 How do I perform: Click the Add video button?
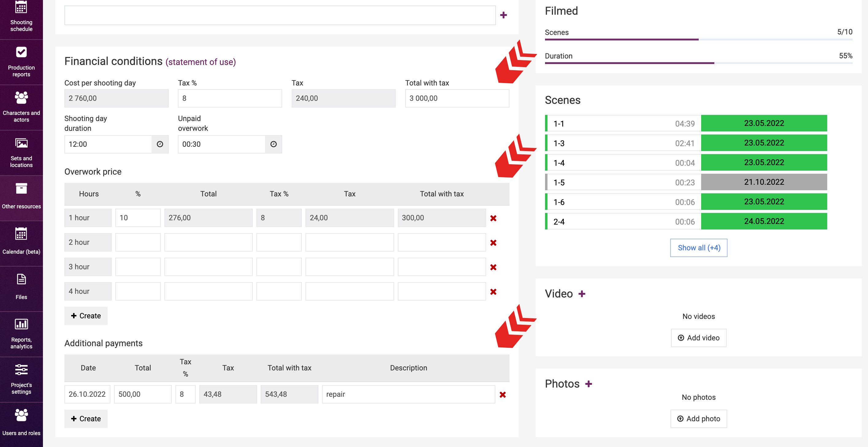click(x=698, y=338)
